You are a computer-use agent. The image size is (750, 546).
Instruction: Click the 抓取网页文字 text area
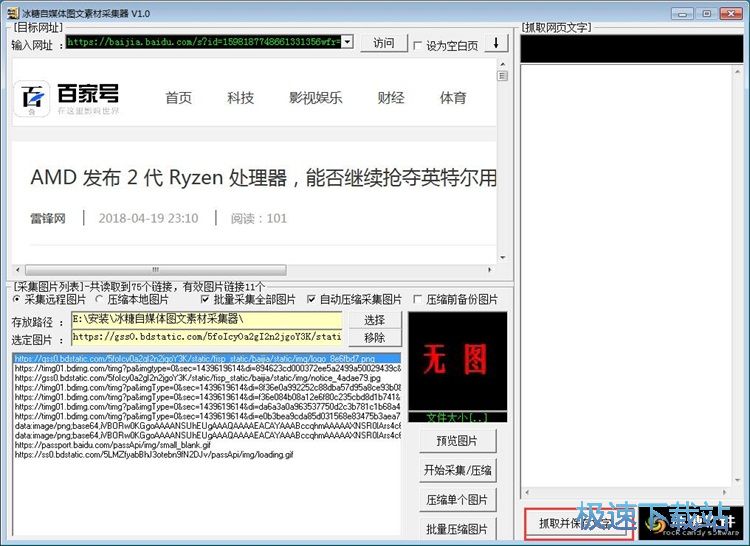pos(626,275)
